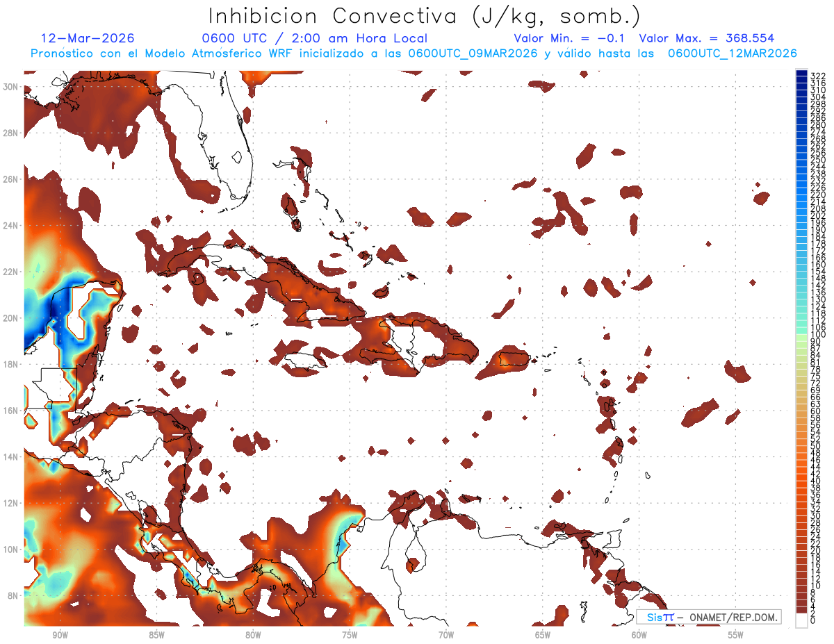The image size is (834, 644).
Task: Click the "Pronostico con el Modelo Atmosferico WRF" line
Action: (x=414, y=53)
